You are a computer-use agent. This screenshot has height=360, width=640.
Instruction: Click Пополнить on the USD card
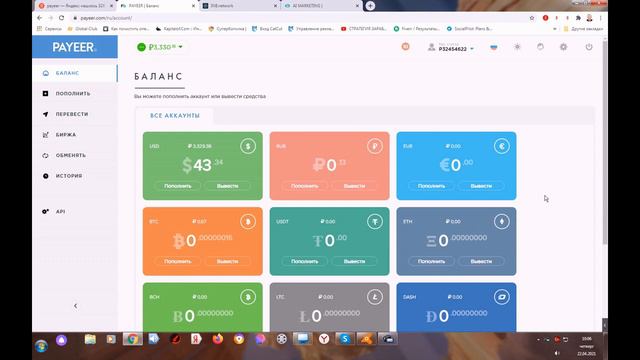(178, 186)
